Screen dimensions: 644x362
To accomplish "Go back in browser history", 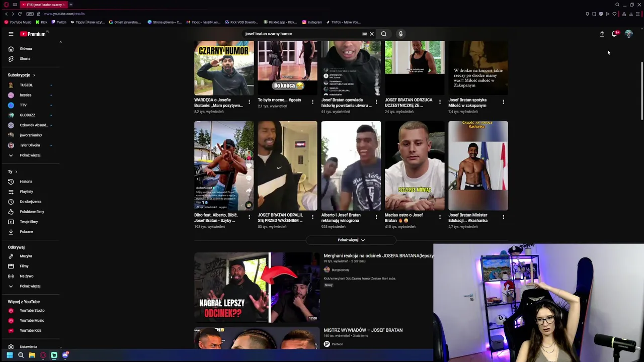I will click(6, 14).
